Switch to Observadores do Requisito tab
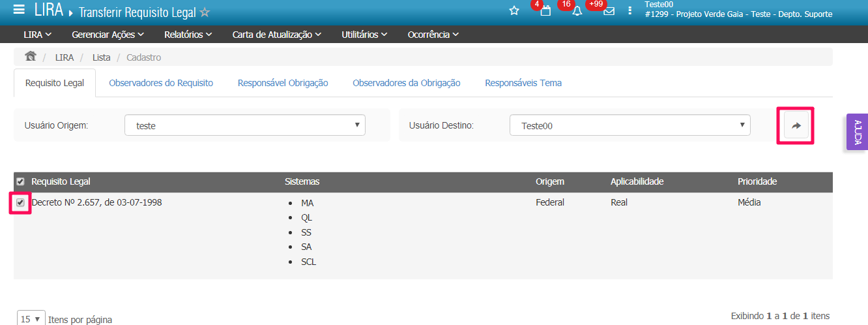Viewport: 868px width, 325px height. [161, 83]
